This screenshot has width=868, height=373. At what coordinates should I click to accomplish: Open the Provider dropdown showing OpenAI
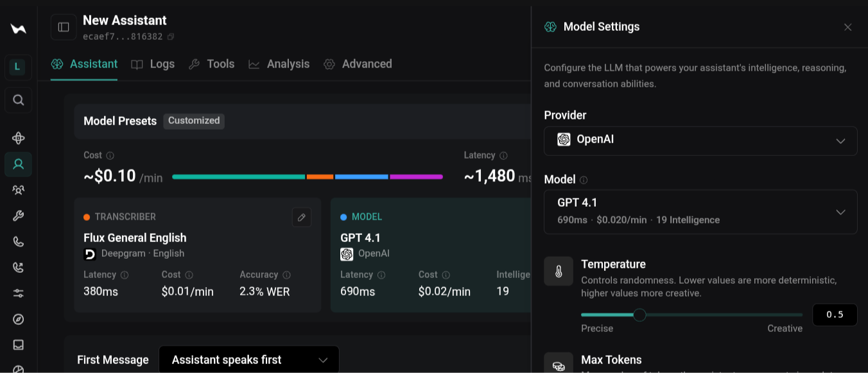pos(700,141)
